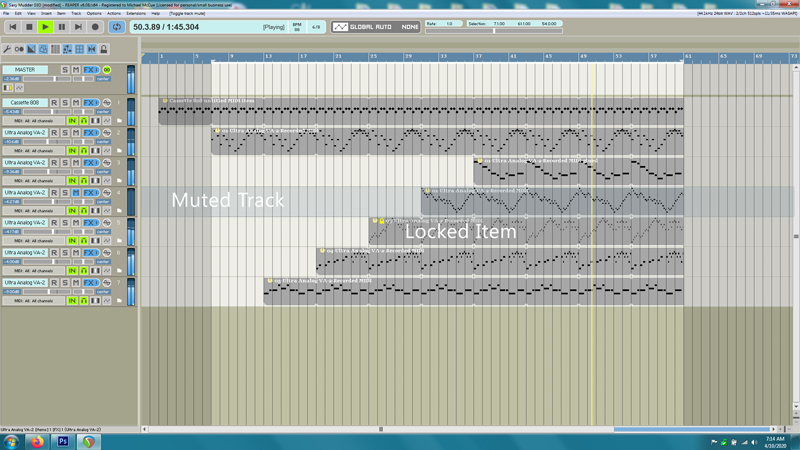Click the Pause button in transport
800x450 pixels.
click(x=62, y=27)
